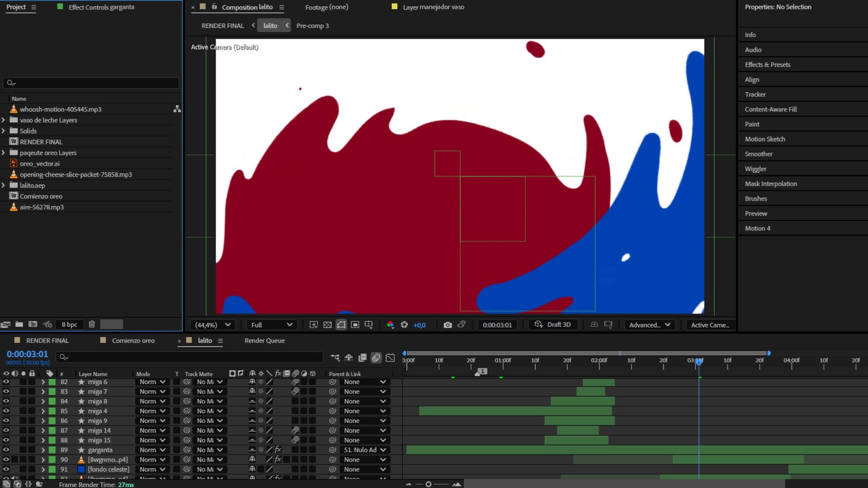This screenshot has height=488, width=868.
Task: Switch to the Comienzo oreo timeline tab
Action: coord(133,341)
